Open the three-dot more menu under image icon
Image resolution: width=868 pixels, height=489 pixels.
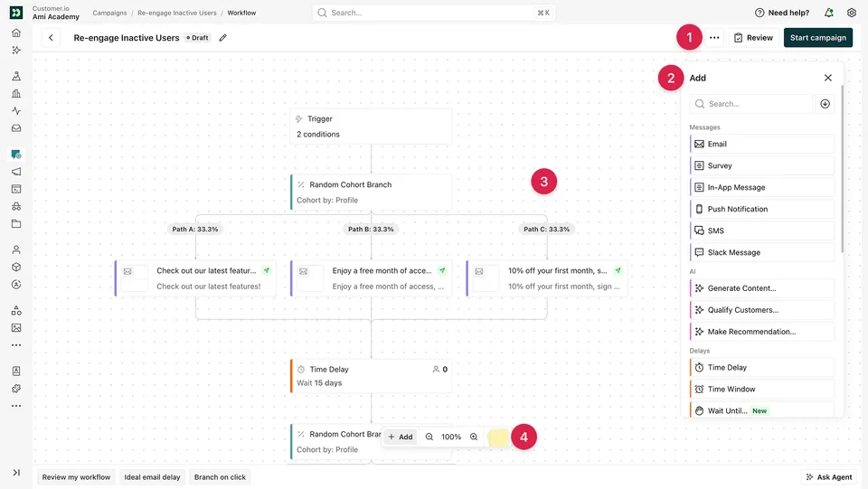[x=16, y=345]
